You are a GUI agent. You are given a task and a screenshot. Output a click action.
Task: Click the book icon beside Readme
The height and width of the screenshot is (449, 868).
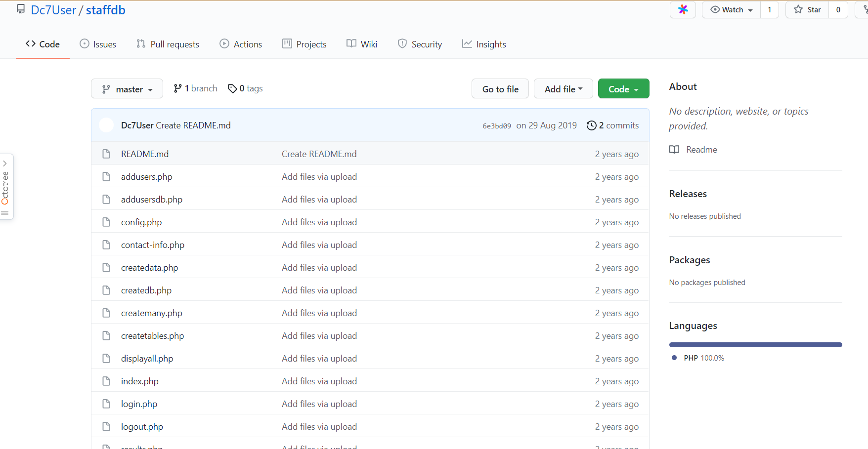674,150
